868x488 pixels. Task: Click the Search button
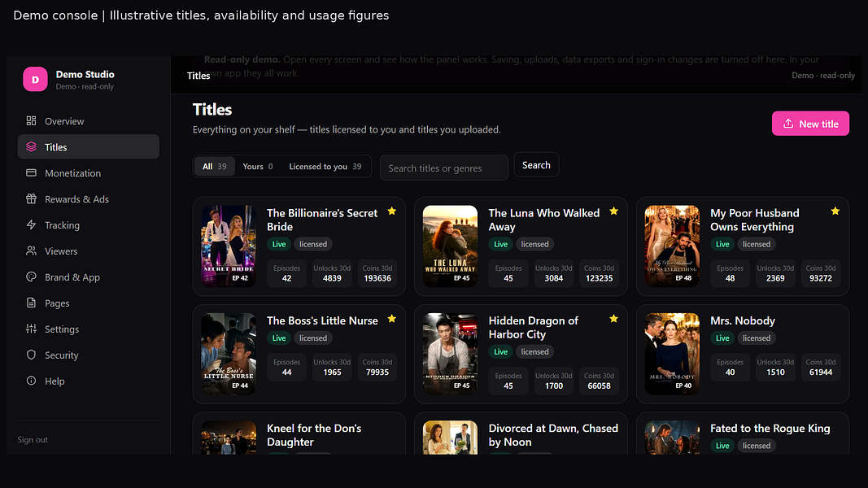[536, 165]
